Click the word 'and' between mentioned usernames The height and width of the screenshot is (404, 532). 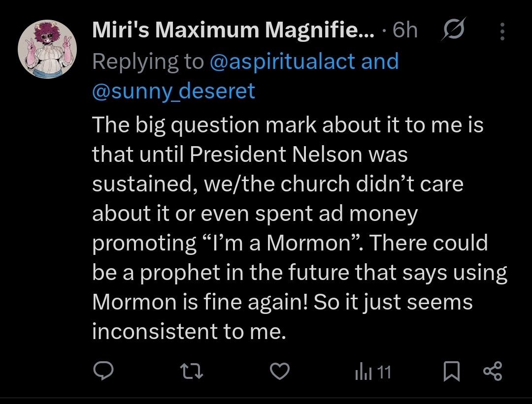tap(380, 62)
